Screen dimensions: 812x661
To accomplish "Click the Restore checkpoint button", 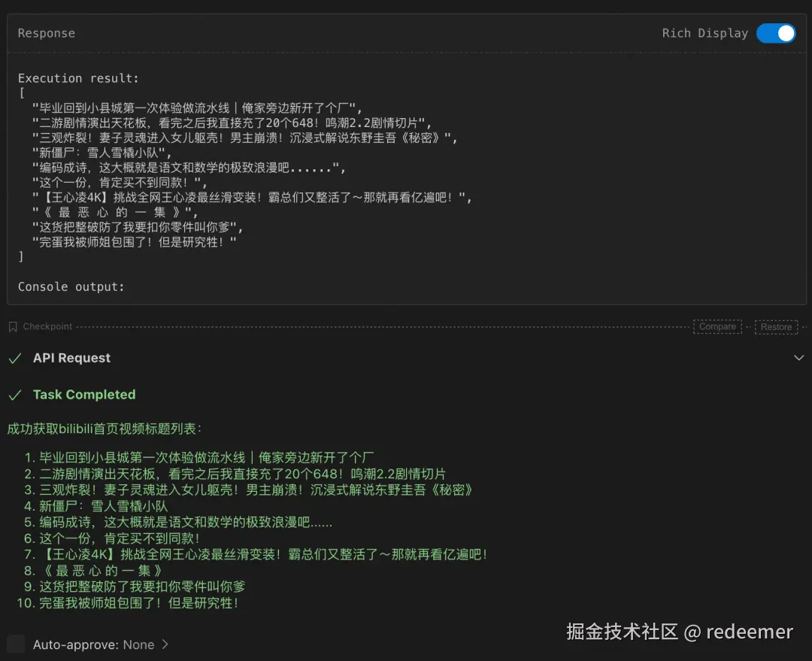I will (776, 327).
